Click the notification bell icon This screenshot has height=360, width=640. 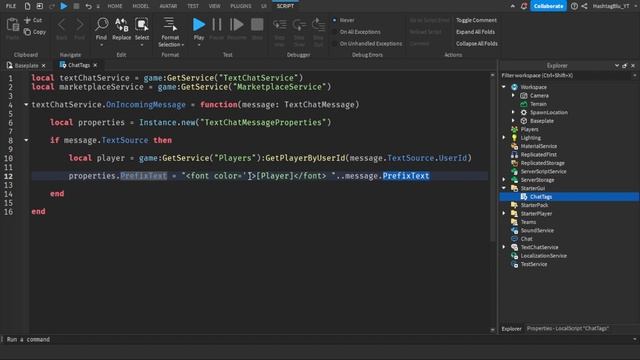point(524,6)
